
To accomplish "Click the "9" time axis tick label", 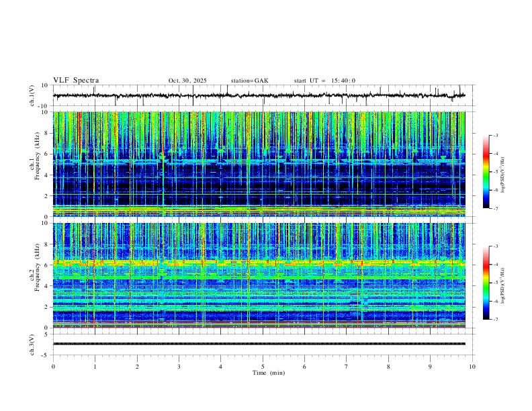I will point(430,367).
